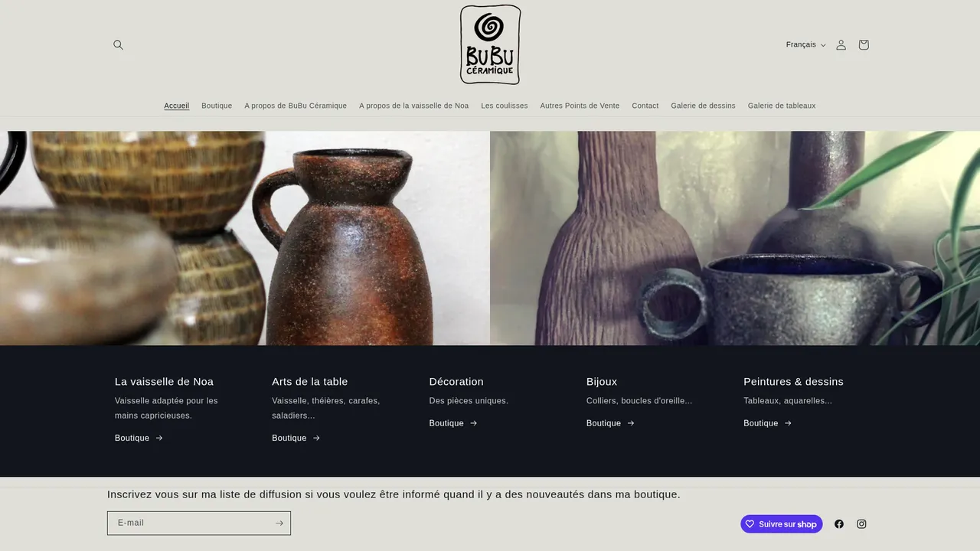Screen dimensions: 980x551
Task: Expand the Français language selector
Action: 805,44
